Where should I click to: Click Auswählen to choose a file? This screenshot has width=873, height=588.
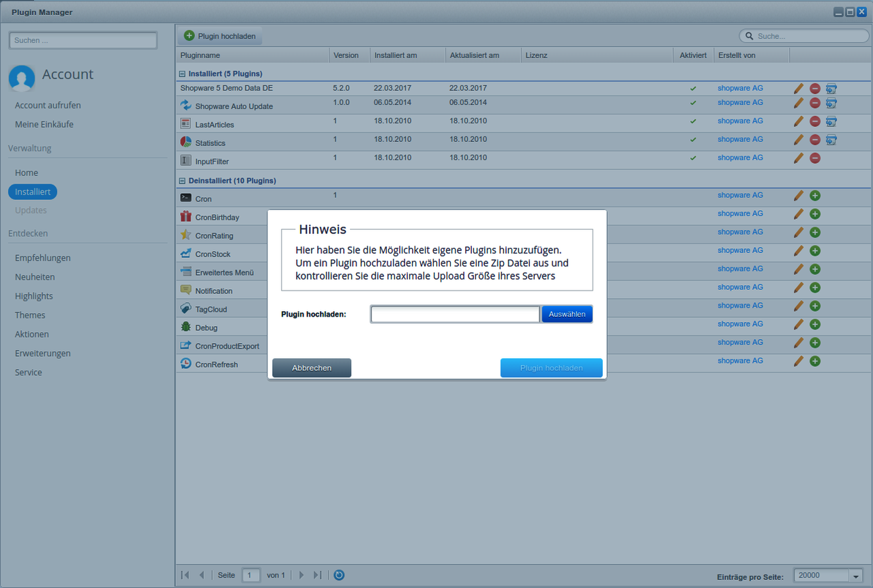[567, 314]
